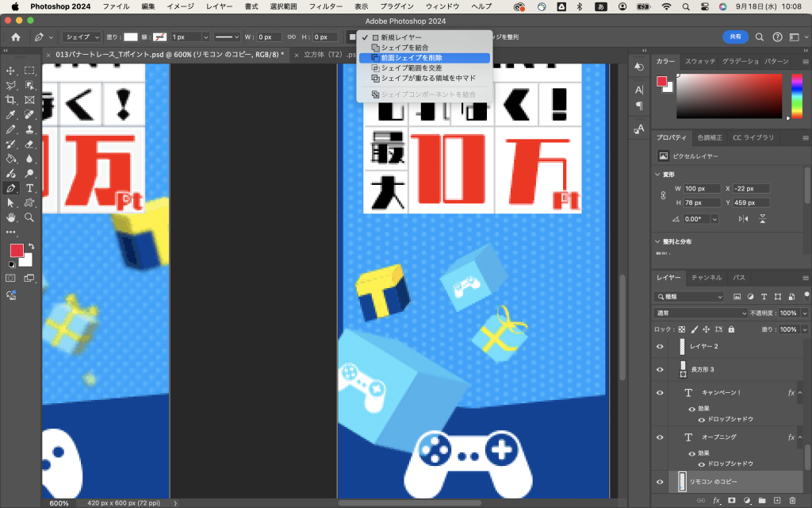Pick the Zoom tool in the toolbar

[29, 217]
